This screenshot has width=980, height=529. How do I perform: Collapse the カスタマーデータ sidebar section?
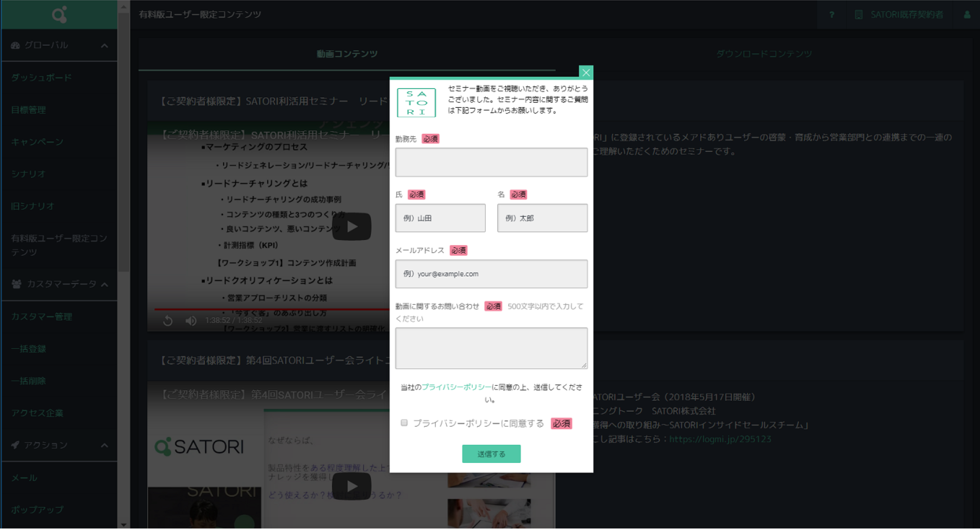104,285
